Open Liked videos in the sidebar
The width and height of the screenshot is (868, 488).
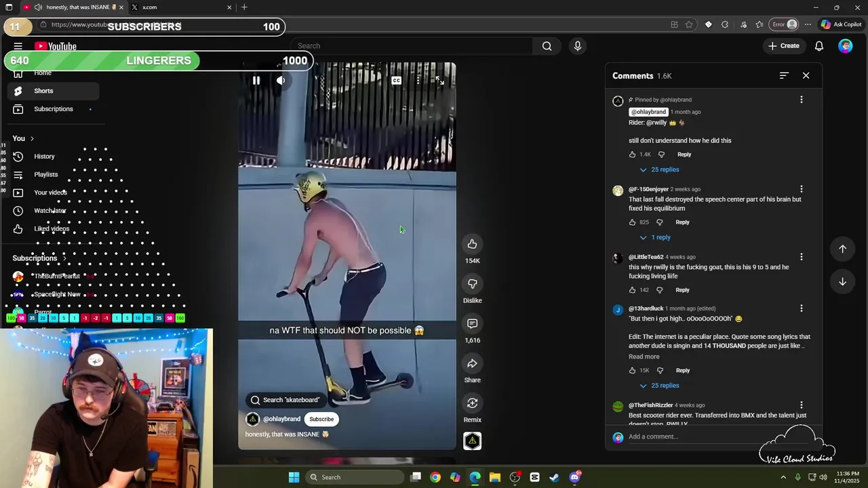tap(53, 229)
